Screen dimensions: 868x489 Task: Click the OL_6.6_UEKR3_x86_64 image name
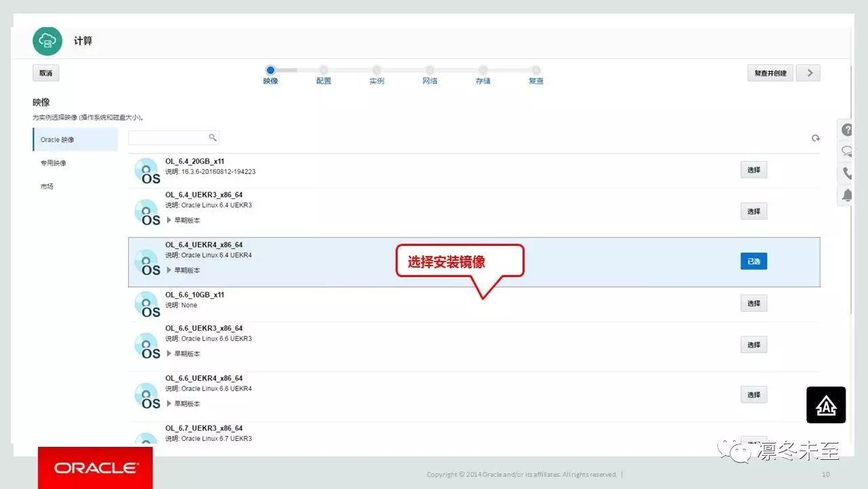(x=204, y=328)
